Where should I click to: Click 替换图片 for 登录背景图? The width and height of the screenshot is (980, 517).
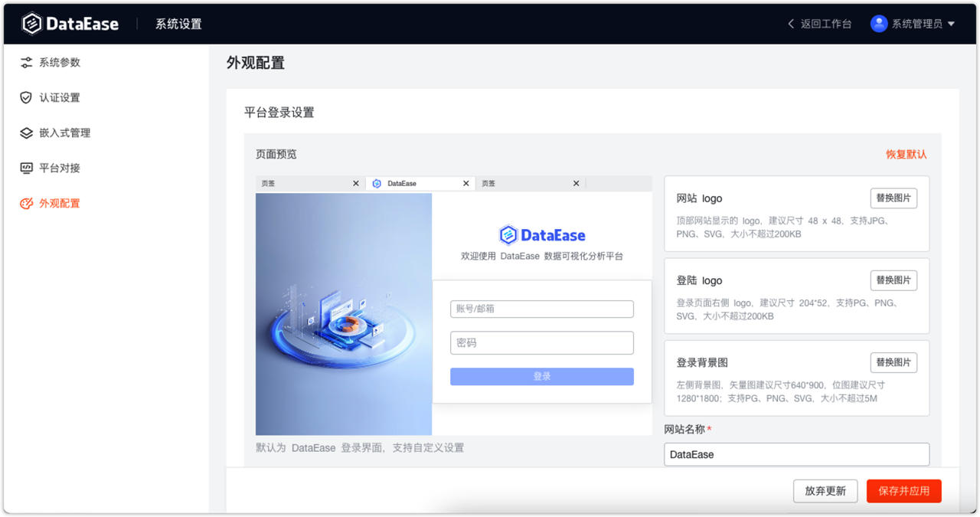click(x=893, y=362)
